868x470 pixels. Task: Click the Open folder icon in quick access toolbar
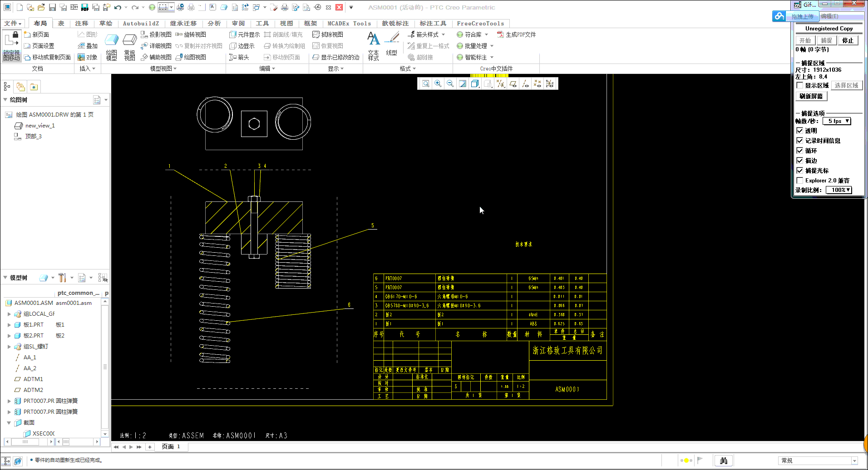pos(41,7)
